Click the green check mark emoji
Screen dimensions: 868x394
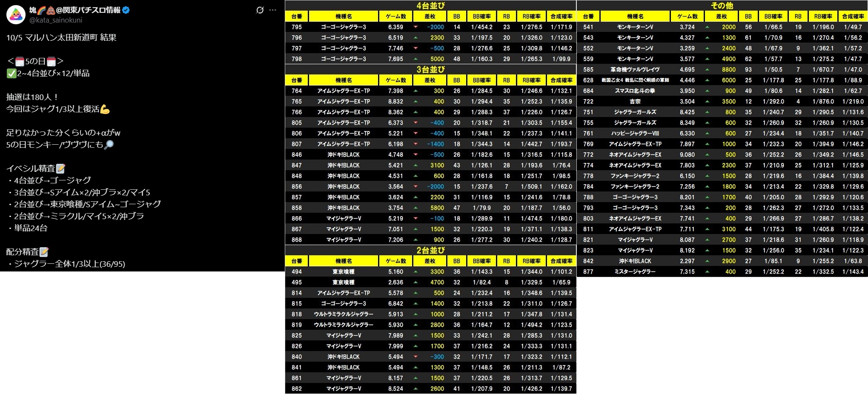(x=11, y=73)
